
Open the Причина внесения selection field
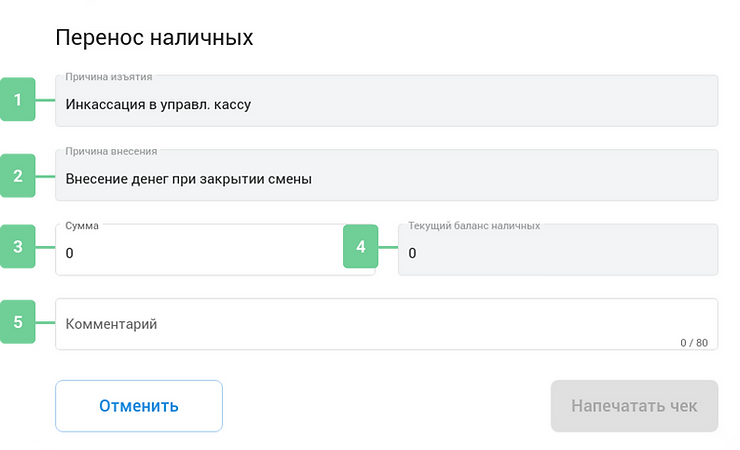(387, 175)
